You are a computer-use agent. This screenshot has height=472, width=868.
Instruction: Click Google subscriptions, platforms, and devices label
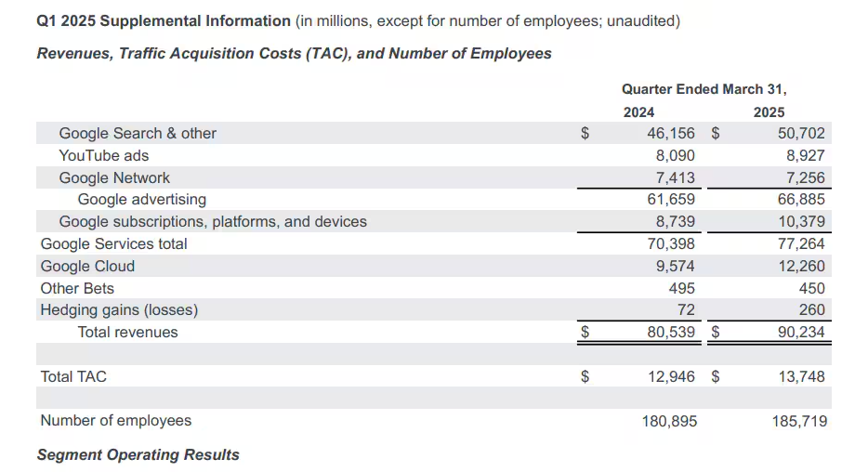coord(213,221)
